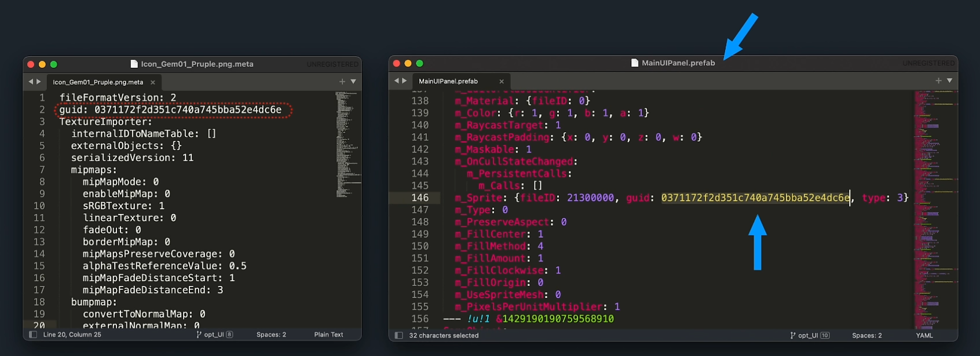Click 'm_FillMethod: 4' line
The height and width of the screenshot is (356, 980).
coord(499,246)
